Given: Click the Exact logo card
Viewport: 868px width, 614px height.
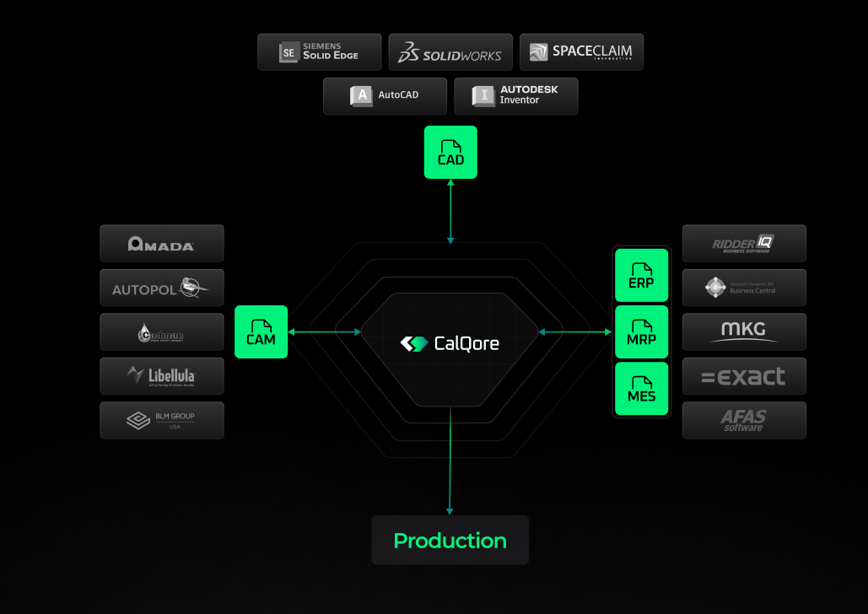Looking at the screenshot, I should (x=744, y=376).
